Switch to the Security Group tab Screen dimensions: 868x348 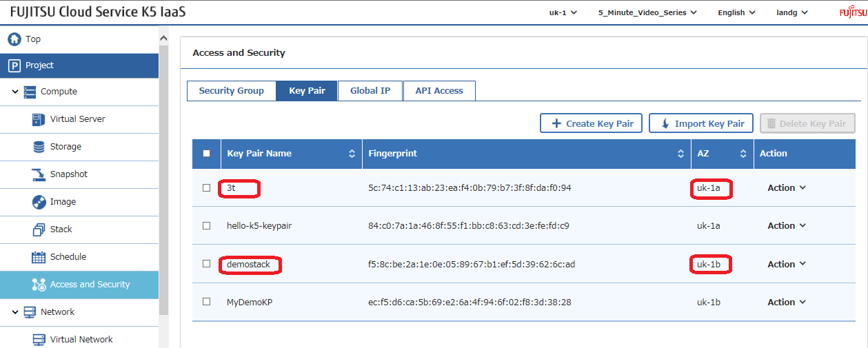(231, 91)
